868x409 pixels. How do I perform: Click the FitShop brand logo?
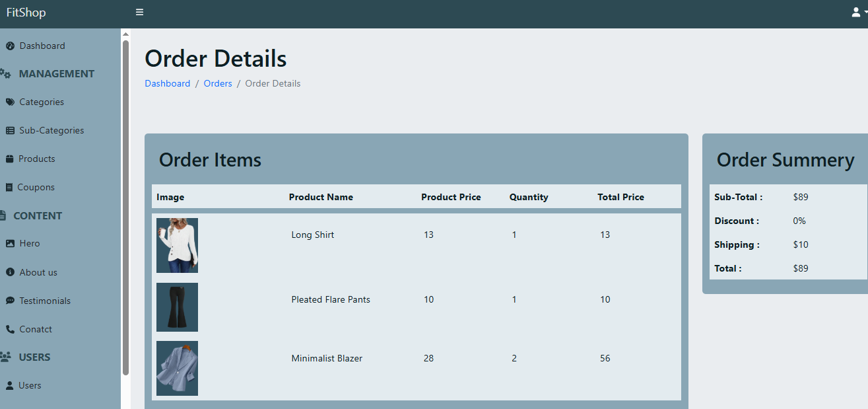(26, 13)
